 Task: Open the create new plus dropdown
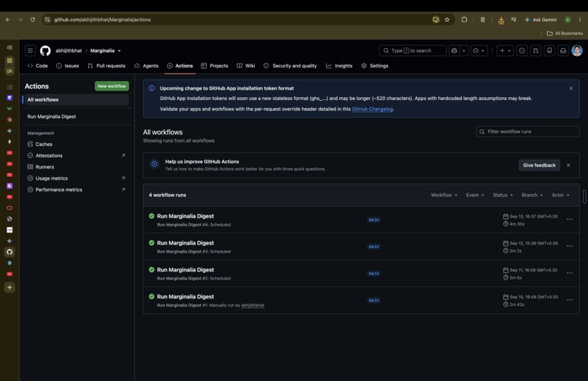tap(505, 50)
